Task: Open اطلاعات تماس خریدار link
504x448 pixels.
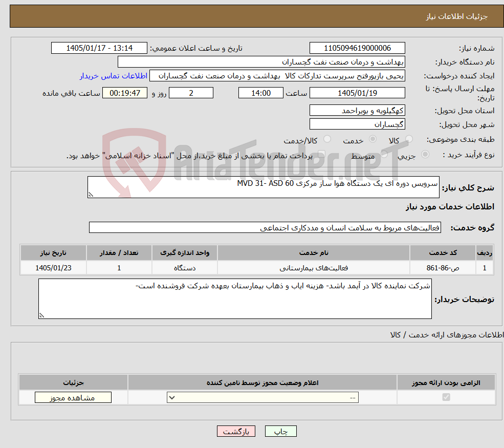Action: point(114,76)
